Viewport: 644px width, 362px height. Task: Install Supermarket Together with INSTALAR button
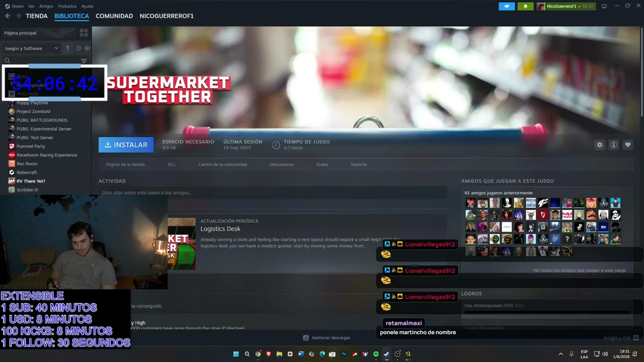126,145
